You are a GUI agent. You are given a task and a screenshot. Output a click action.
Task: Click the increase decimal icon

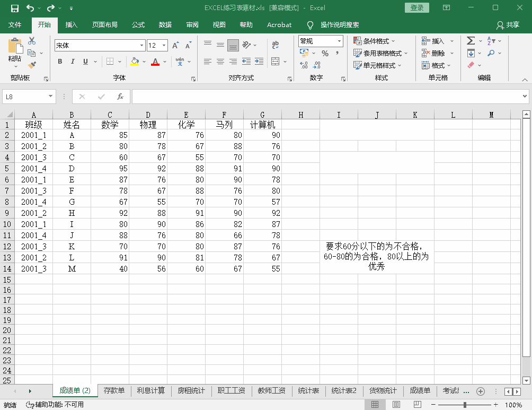(x=304, y=65)
